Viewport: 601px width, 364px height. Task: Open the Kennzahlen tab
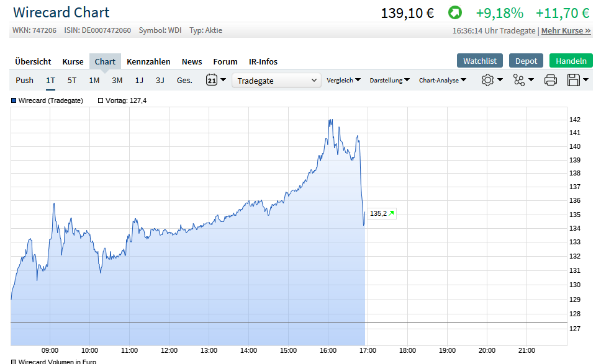coord(148,61)
